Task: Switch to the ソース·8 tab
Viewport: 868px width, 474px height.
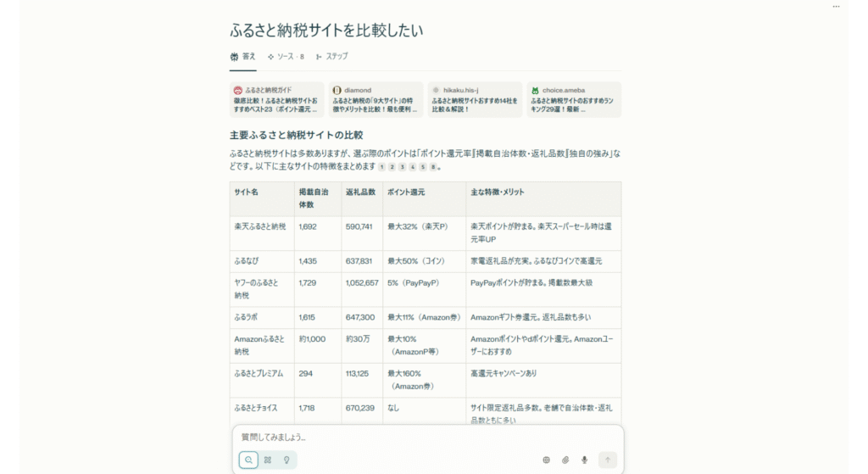Action: tap(286, 57)
